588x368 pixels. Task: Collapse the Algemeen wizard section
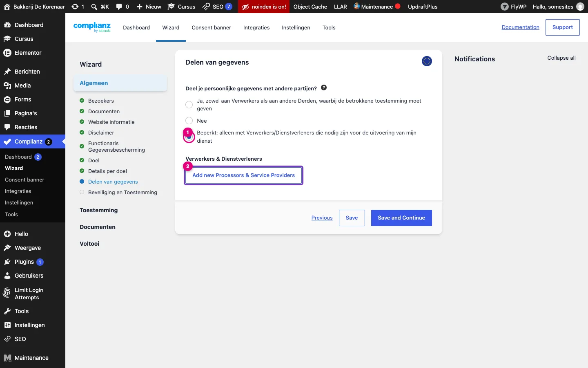click(x=120, y=83)
